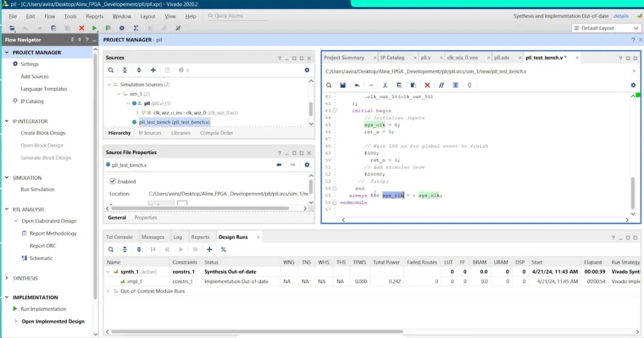This screenshot has width=644, height=338.
Task: Collapse the PROJECT MANAGER section in Flow Navigator
Action: tap(7, 53)
